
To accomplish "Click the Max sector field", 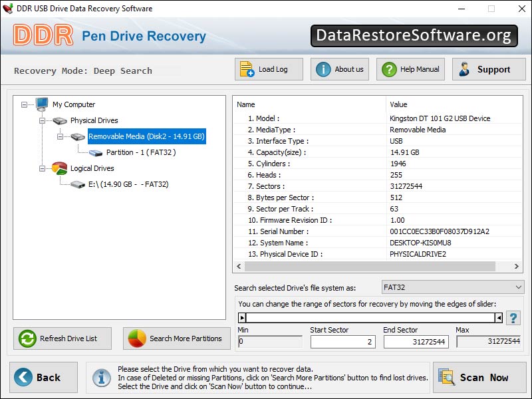I will click(x=489, y=341).
